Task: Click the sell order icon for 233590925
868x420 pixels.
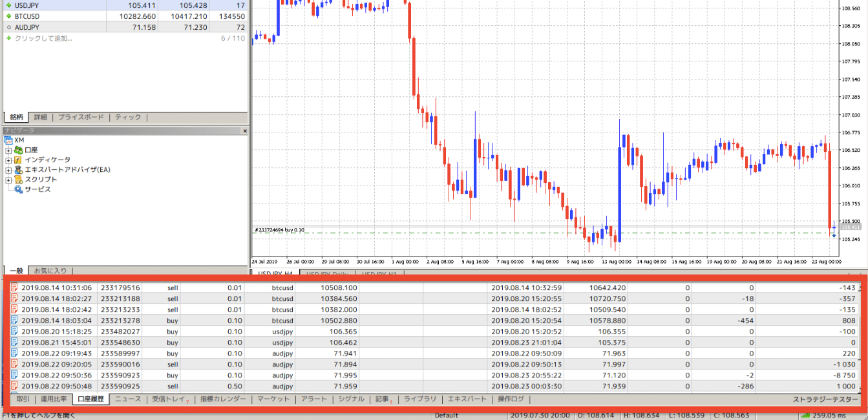Action: (14, 386)
